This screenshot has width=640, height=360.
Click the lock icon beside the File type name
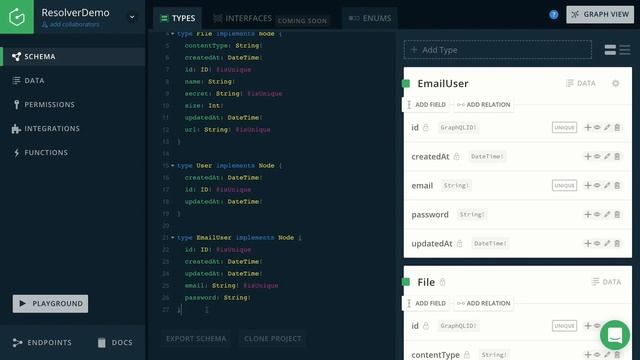442,282
